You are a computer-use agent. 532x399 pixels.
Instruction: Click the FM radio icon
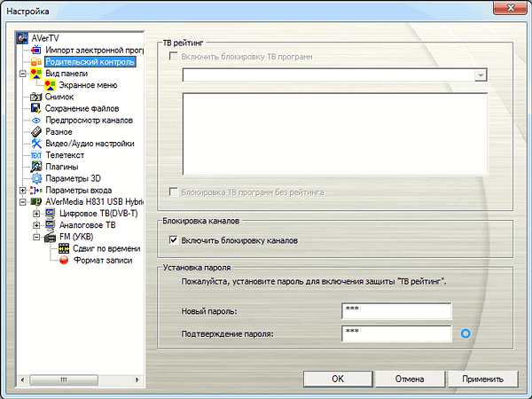coord(50,237)
